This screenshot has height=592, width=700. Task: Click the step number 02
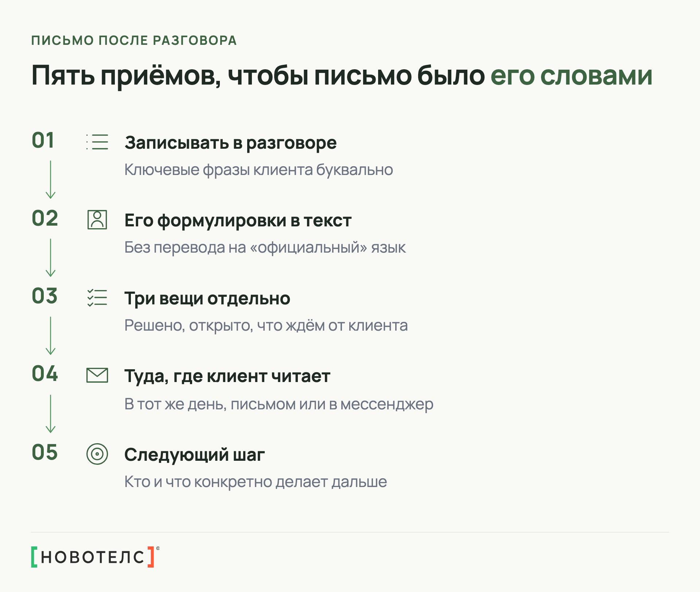[45, 218]
